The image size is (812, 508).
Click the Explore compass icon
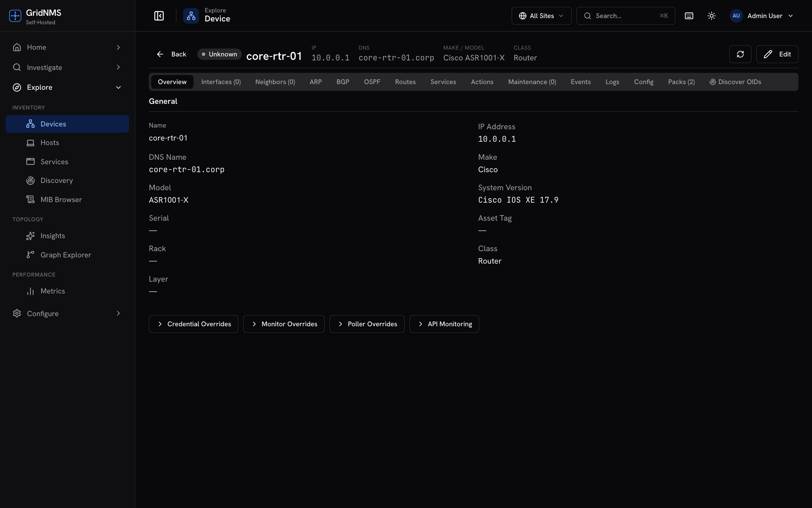17,87
